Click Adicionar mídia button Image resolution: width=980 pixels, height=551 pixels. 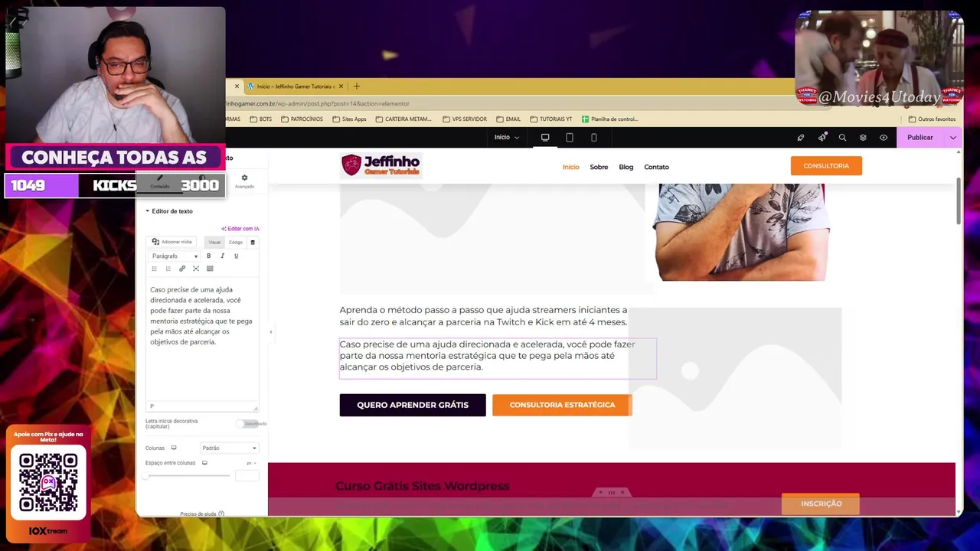click(171, 242)
